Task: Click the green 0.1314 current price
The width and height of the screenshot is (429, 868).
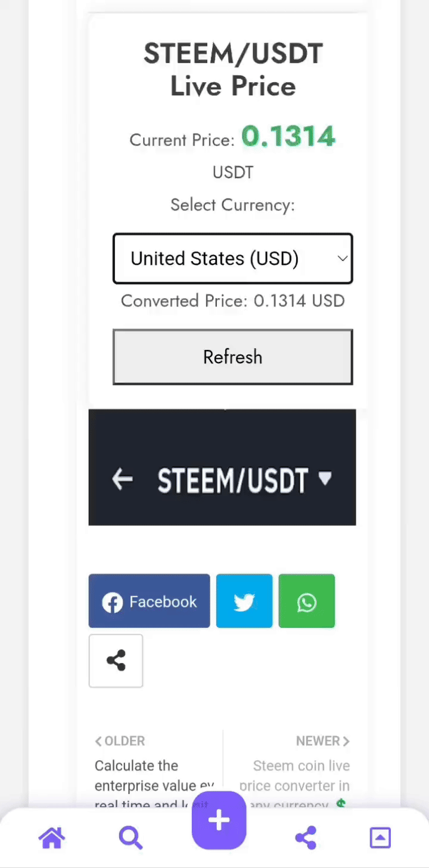Action: pos(288,137)
